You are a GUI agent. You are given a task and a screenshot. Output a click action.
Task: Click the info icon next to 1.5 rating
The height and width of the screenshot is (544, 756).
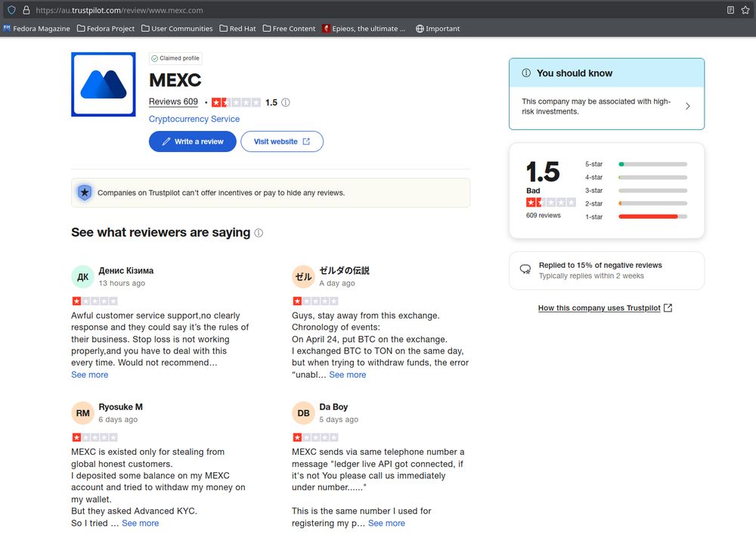(286, 102)
